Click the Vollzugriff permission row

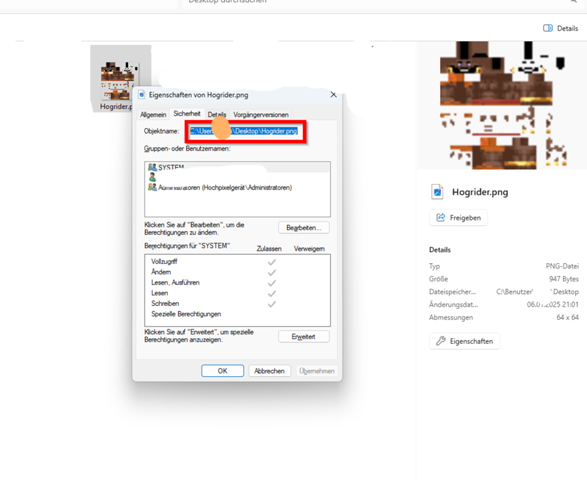[237, 262]
